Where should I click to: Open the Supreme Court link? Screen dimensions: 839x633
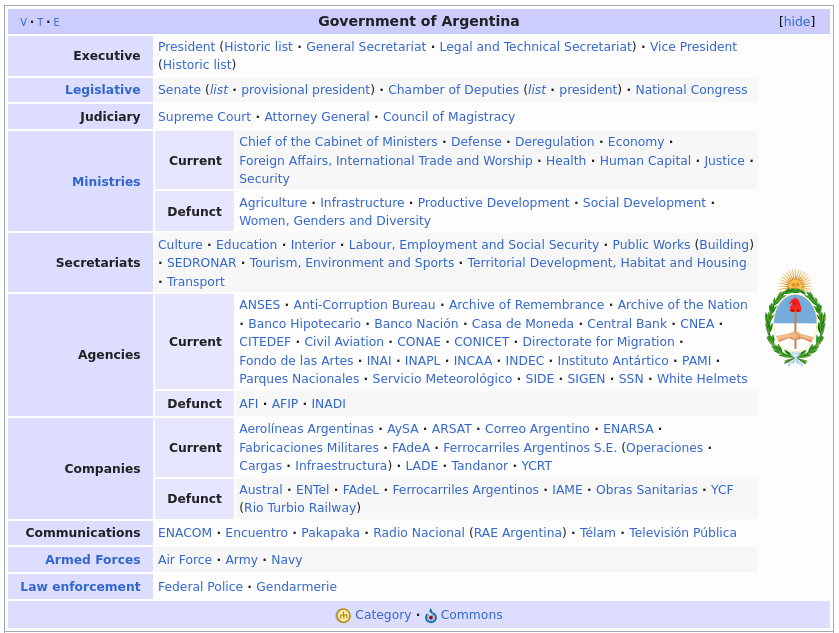click(x=204, y=117)
